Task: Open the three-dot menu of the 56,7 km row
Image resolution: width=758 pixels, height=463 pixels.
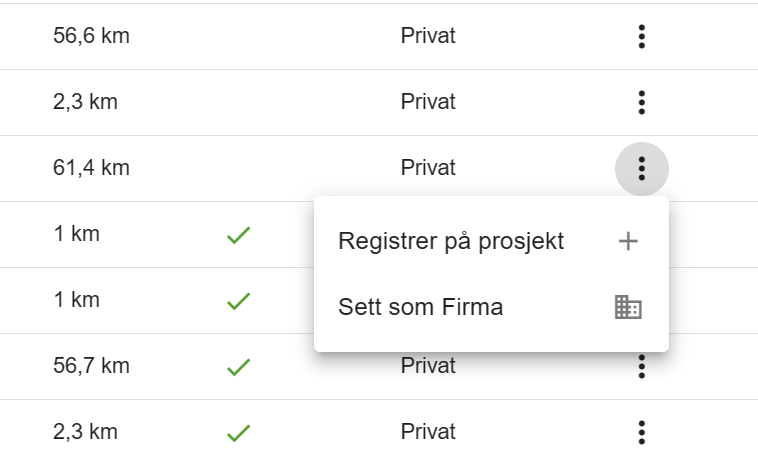Action: point(641,367)
